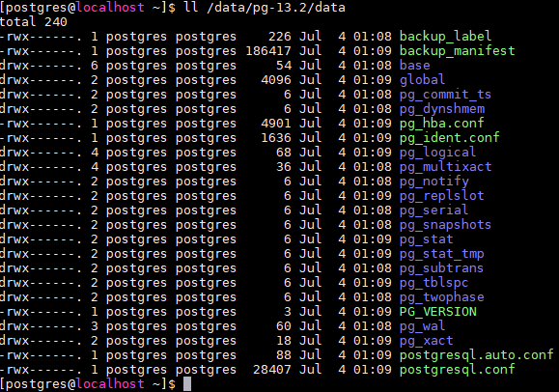This screenshot has height=392, width=559.
Task: Click the pg_ident.conf file name
Action: [449, 138]
